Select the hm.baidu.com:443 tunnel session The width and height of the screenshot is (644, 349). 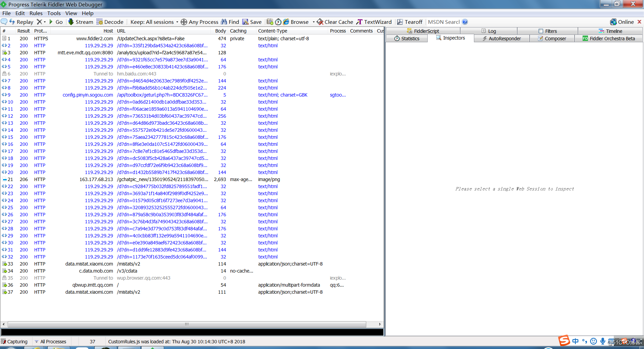tap(192, 74)
